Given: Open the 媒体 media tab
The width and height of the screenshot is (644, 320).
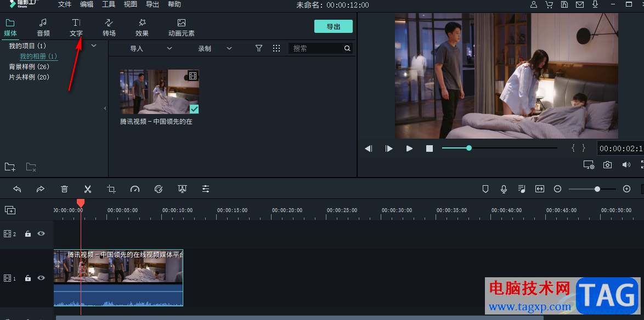Looking at the screenshot, I should point(10,28).
